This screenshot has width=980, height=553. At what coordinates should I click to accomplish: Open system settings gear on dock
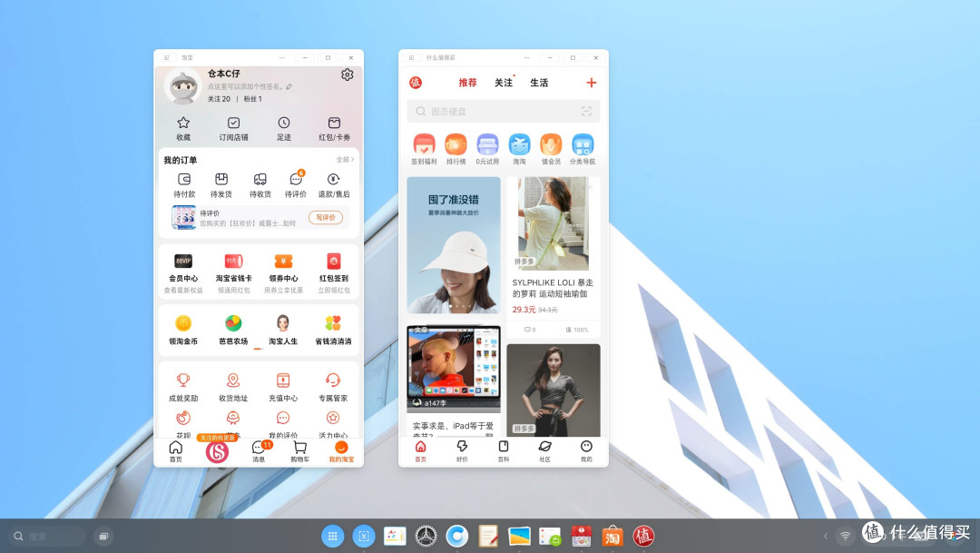[426, 536]
